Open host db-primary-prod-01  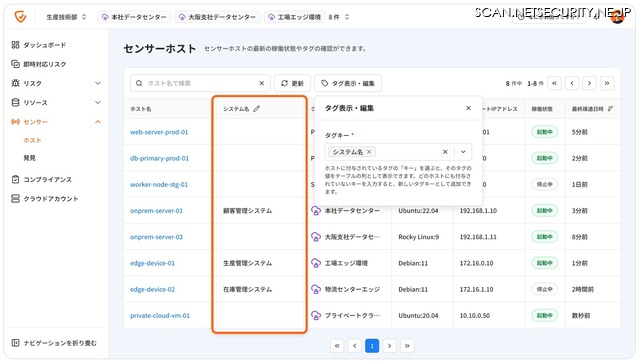[x=160, y=158]
